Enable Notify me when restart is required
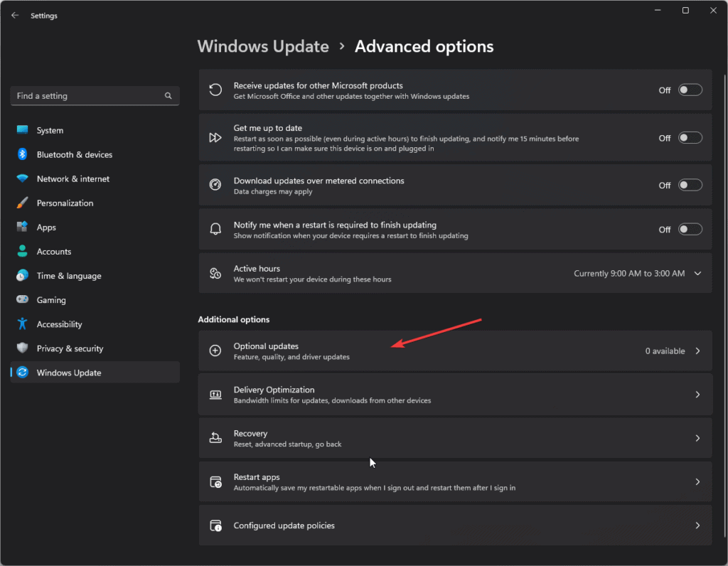 (690, 229)
